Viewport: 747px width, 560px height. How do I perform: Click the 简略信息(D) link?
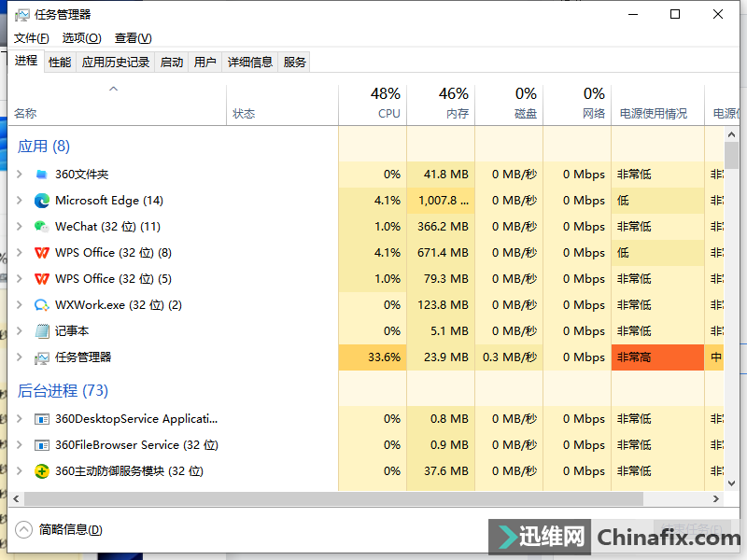pyautogui.click(x=71, y=529)
